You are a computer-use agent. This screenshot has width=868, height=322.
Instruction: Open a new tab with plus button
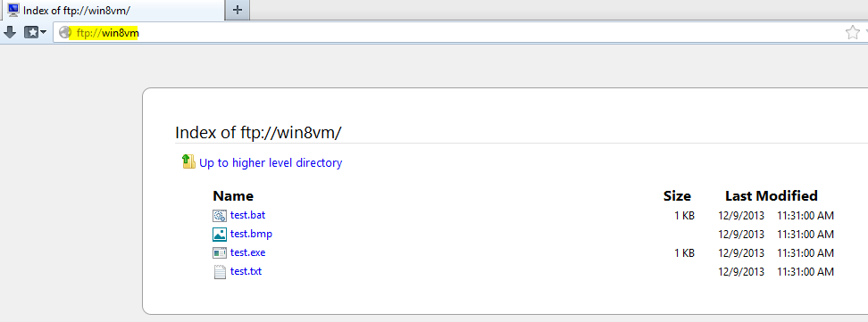coord(238,10)
